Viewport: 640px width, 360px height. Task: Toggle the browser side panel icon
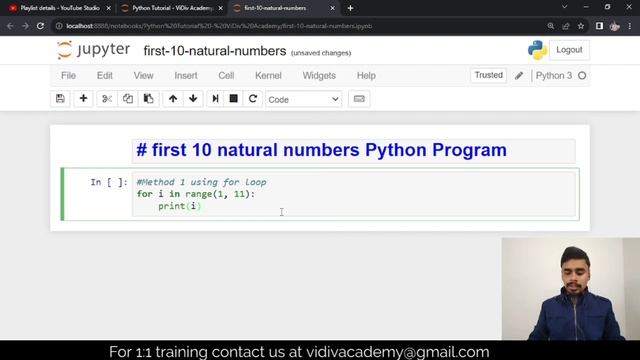point(599,26)
